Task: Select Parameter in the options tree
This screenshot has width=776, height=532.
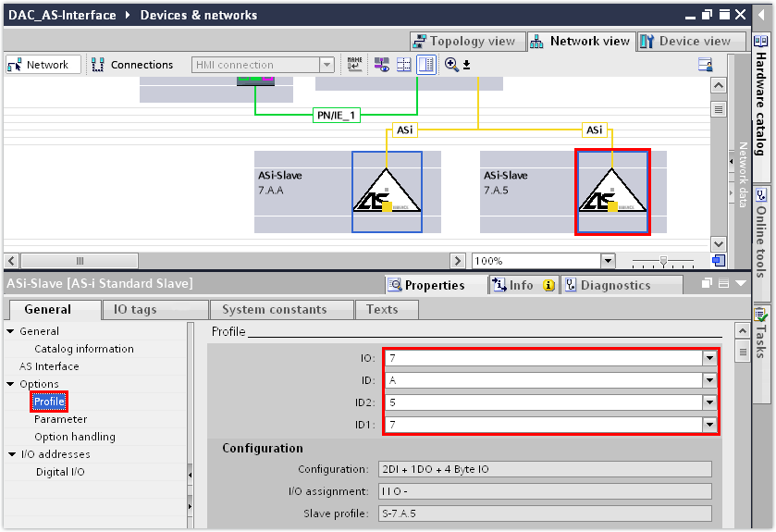Action: [x=60, y=419]
